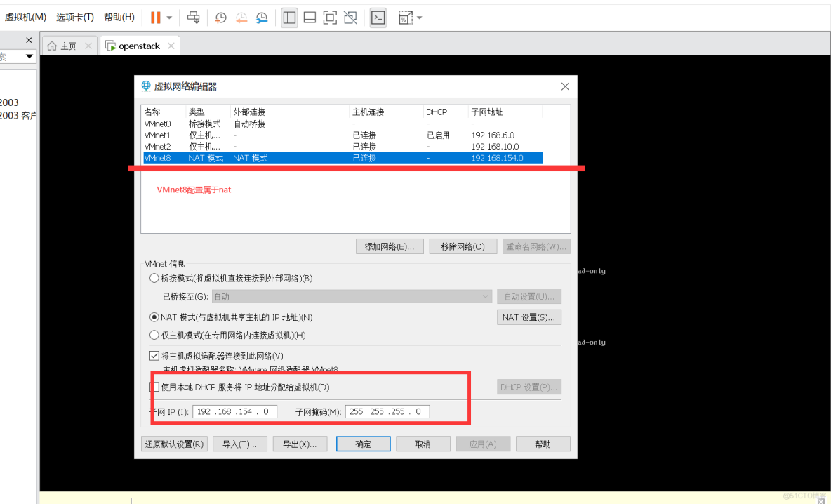Click the 应用(A) button
The image size is (831, 504).
(483, 444)
